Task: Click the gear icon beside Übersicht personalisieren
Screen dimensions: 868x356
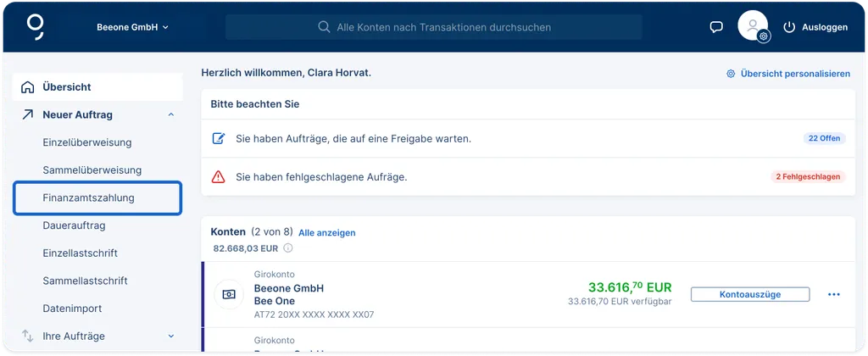Action: point(731,74)
